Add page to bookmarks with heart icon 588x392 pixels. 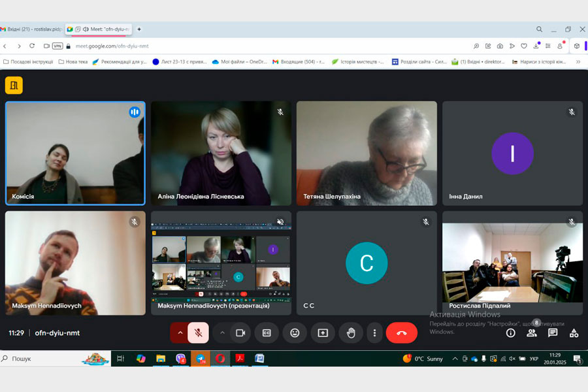pyautogui.click(x=524, y=46)
